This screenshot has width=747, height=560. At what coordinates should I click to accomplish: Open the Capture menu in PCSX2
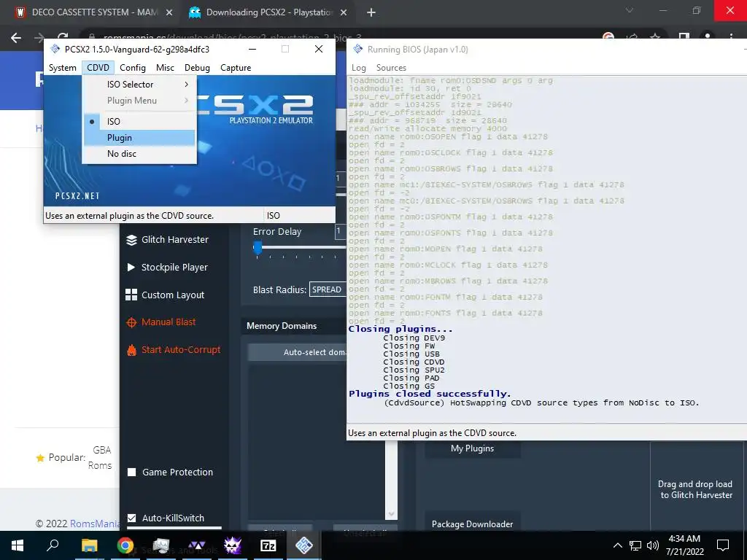[x=236, y=68]
